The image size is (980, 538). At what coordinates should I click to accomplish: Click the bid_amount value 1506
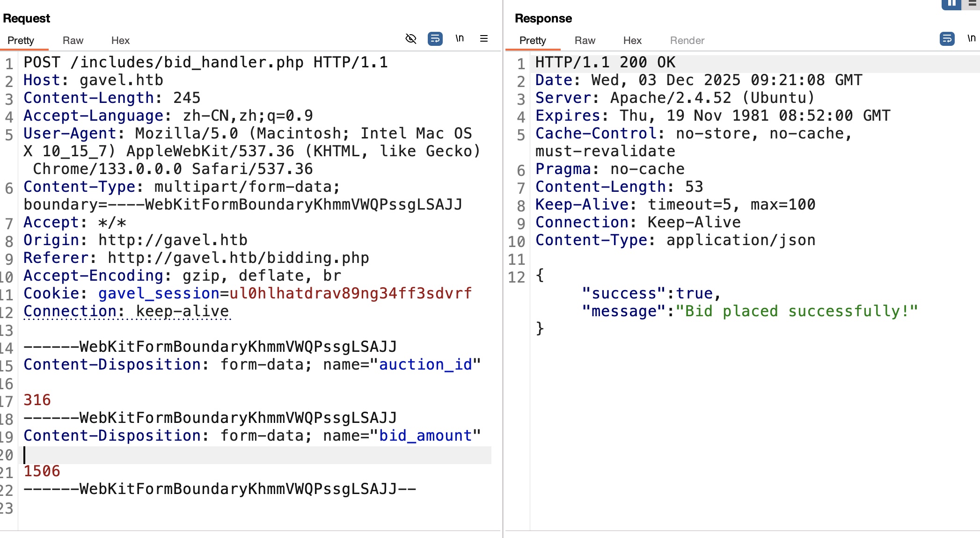42,471
